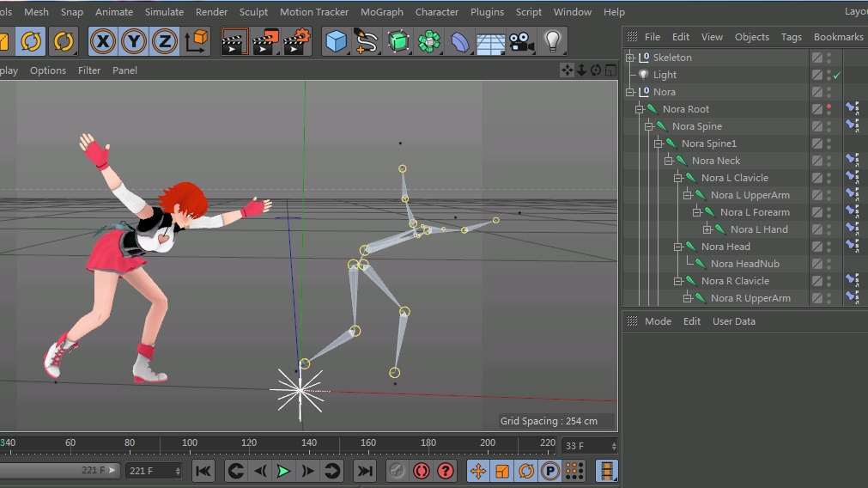868x488 pixels.
Task: Collapse the Nora Root joint
Action: tap(640, 109)
